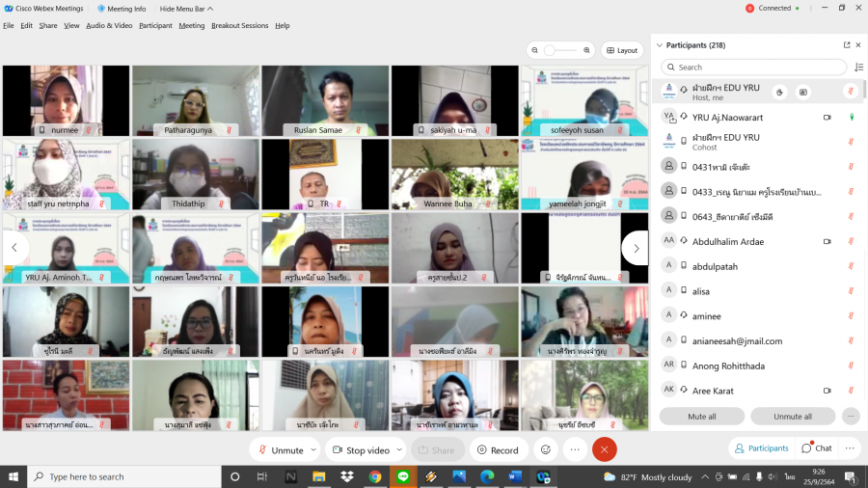Viewport: 868px width, 488px height.
Task: Click the raise hand icon for host
Action: point(779,92)
